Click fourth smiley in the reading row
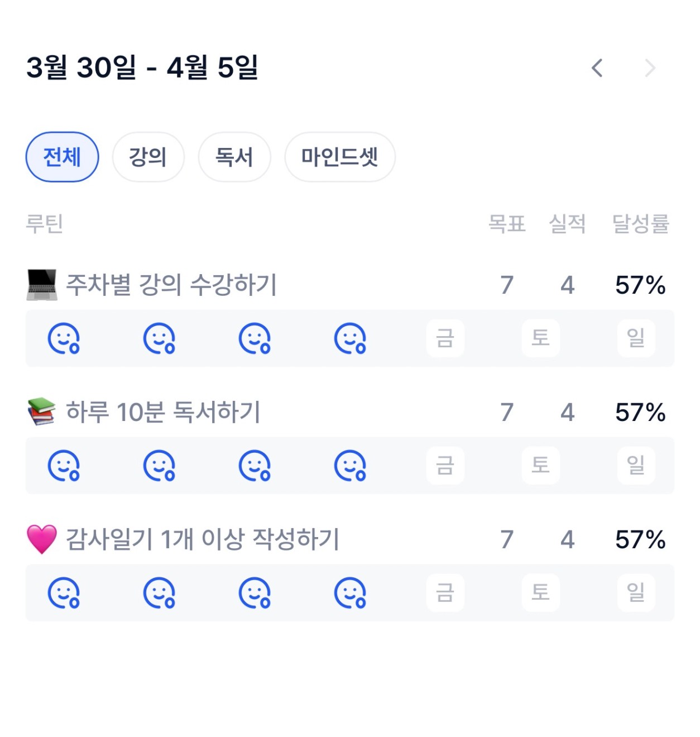This screenshot has height=737, width=700. 350,465
